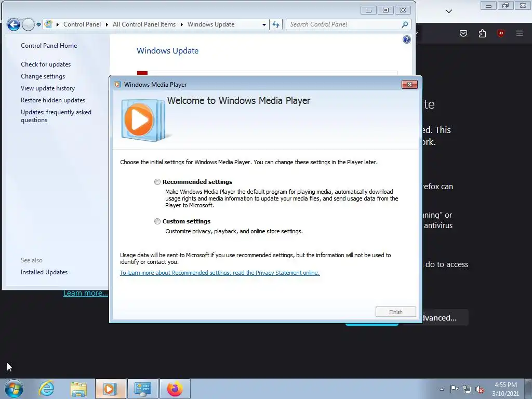This screenshot has height=399, width=532.
Task: Open Control Panel Home link
Action: click(49, 46)
